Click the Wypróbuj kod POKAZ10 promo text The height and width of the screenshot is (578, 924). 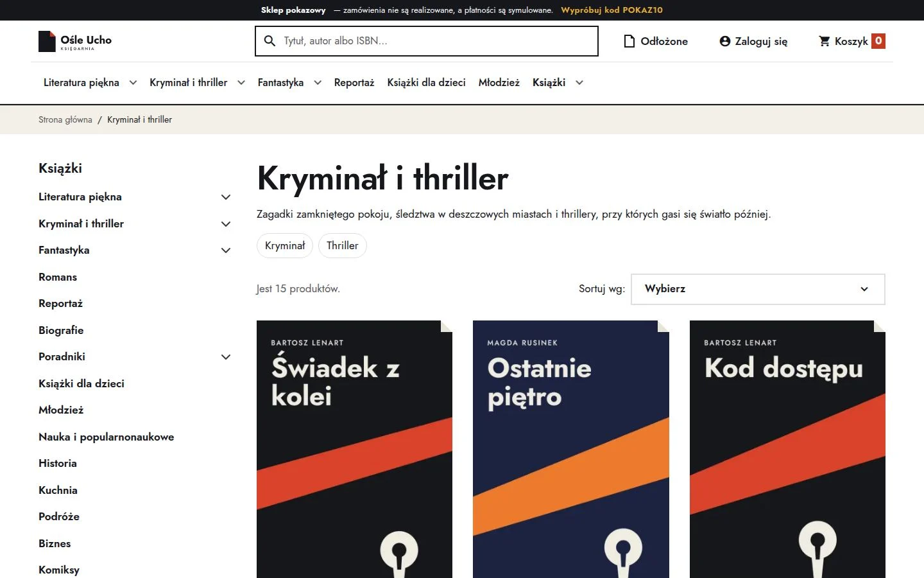[612, 10]
